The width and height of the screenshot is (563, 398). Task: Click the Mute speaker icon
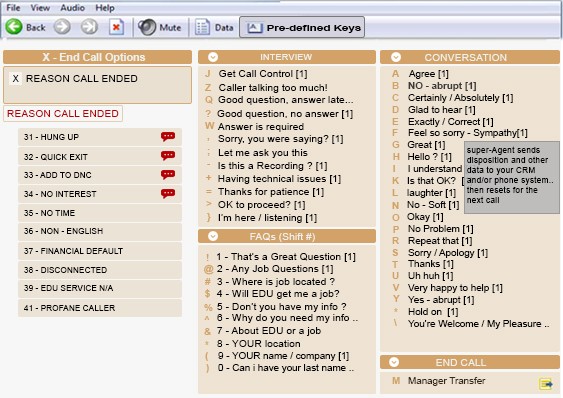click(147, 27)
